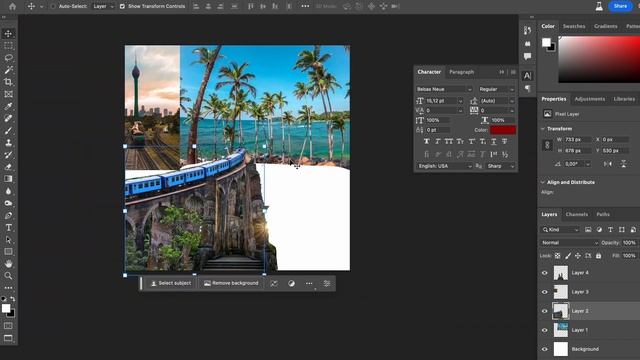Select the Brush tool
Viewport: 640px width, 360px height.
pyautogui.click(x=8, y=131)
